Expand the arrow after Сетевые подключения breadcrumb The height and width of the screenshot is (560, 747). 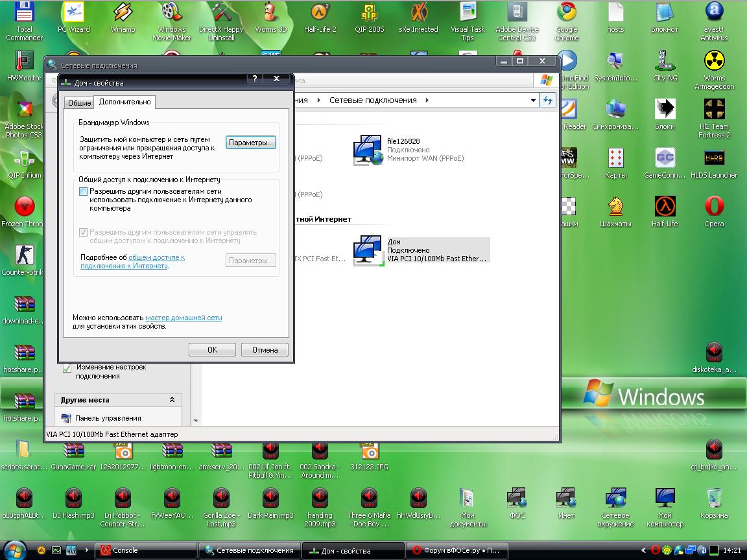click(427, 100)
